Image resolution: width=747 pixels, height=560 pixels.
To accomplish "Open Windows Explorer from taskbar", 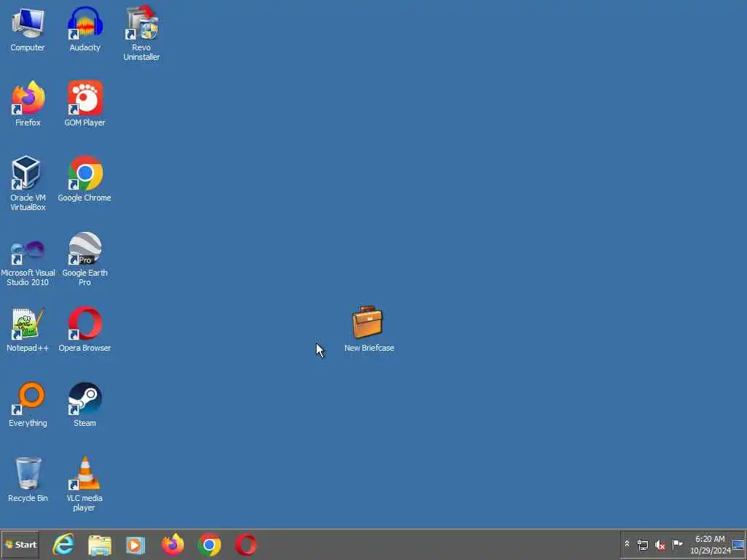I will pyautogui.click(x=99, y=545).
